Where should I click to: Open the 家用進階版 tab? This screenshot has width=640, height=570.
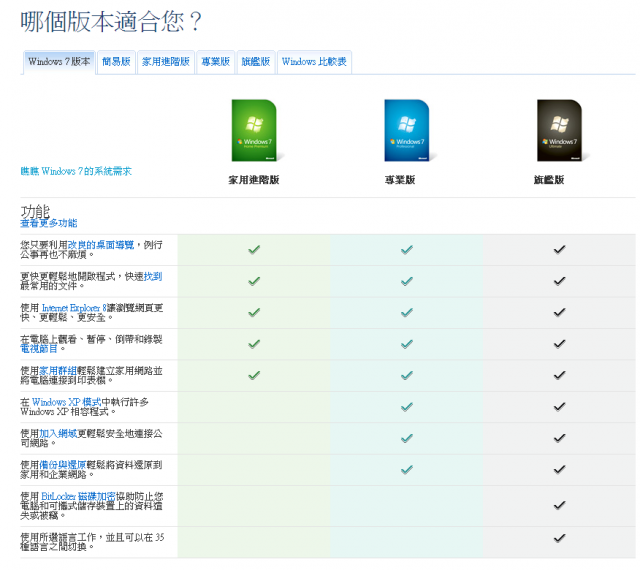(166, 62)
